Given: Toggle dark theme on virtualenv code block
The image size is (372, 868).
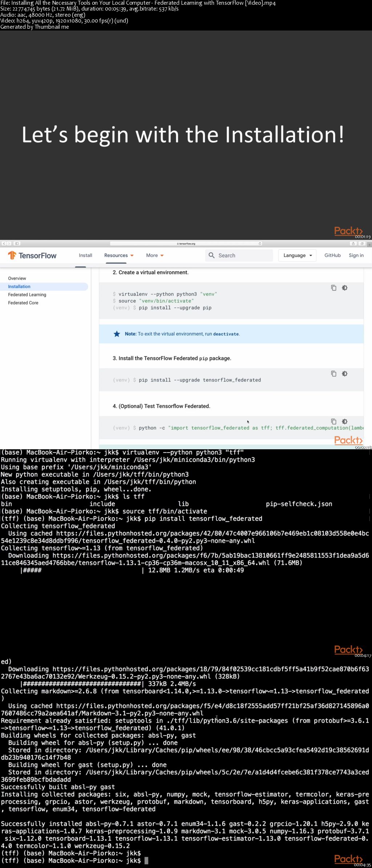Looking at the screenshot, I should tap(345, 288).
